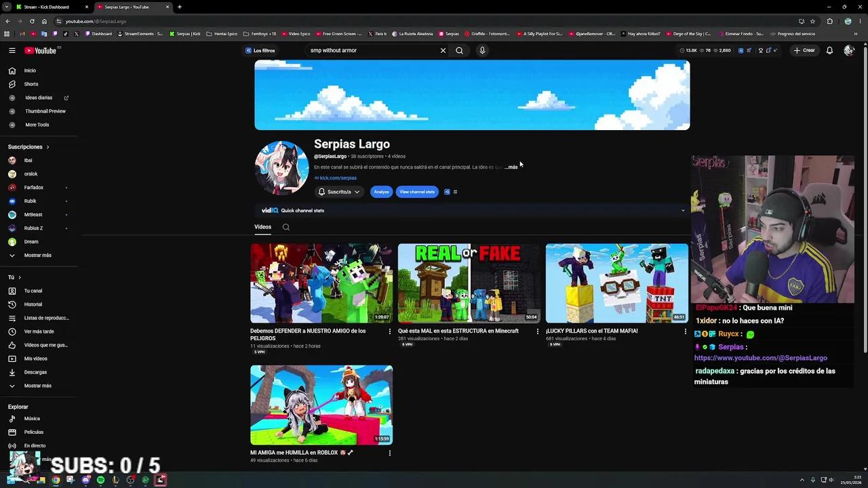The height and width of the screenshot is (488, 868).
Task: Open Videos que me gustan
Action: pos(45,345)
